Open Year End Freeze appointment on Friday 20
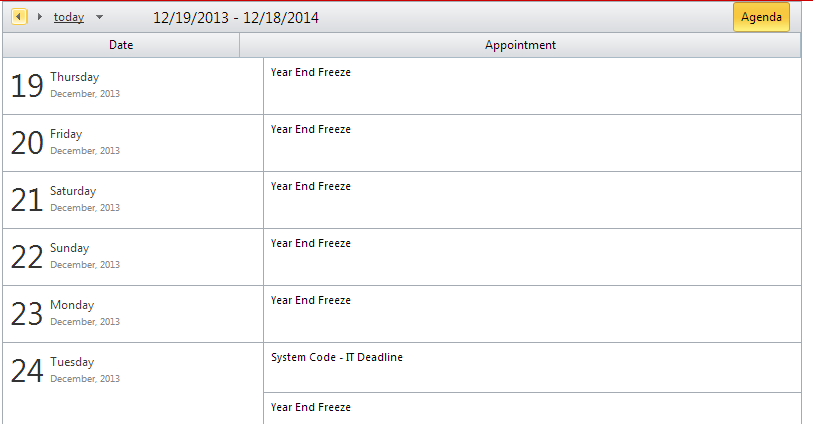Screen dimensions: 813x424 point(311,130)
